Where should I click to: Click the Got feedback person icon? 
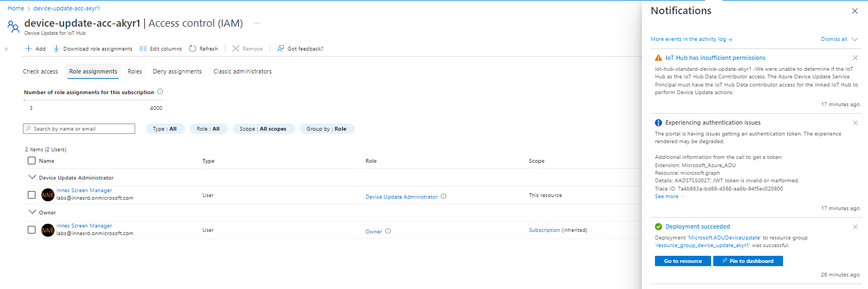click(x=281, y=48)
